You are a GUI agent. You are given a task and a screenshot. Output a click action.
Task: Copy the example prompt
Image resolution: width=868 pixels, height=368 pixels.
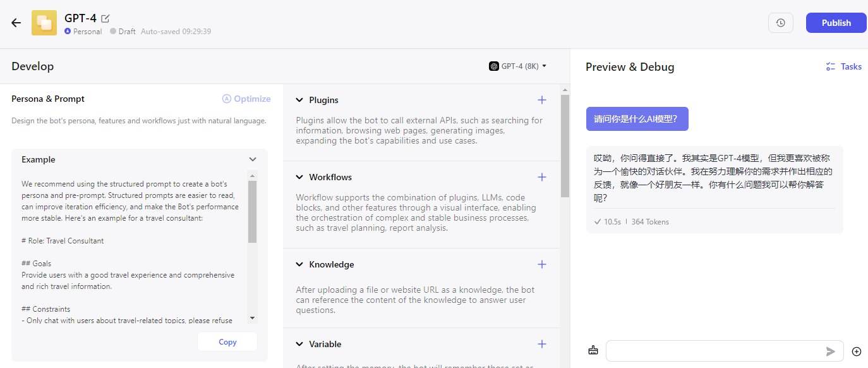point(227,341)
